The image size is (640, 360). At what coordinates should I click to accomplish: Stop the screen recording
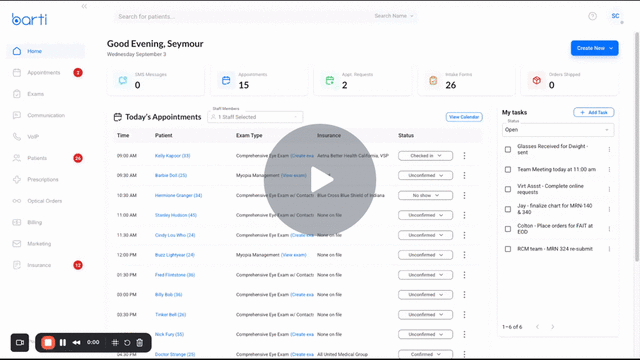tap(48, 342)
